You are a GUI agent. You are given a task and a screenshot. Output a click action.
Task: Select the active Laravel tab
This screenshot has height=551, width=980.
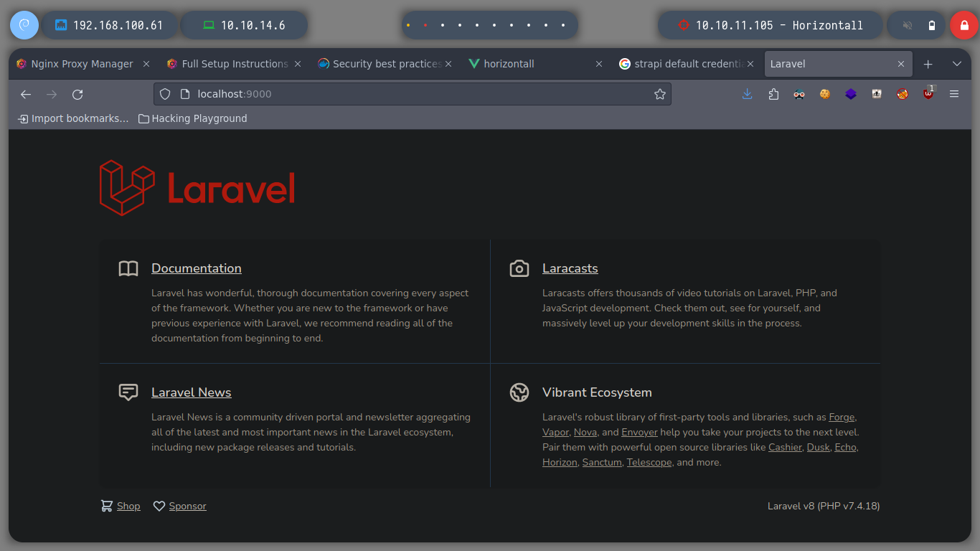tap(838, 64)
